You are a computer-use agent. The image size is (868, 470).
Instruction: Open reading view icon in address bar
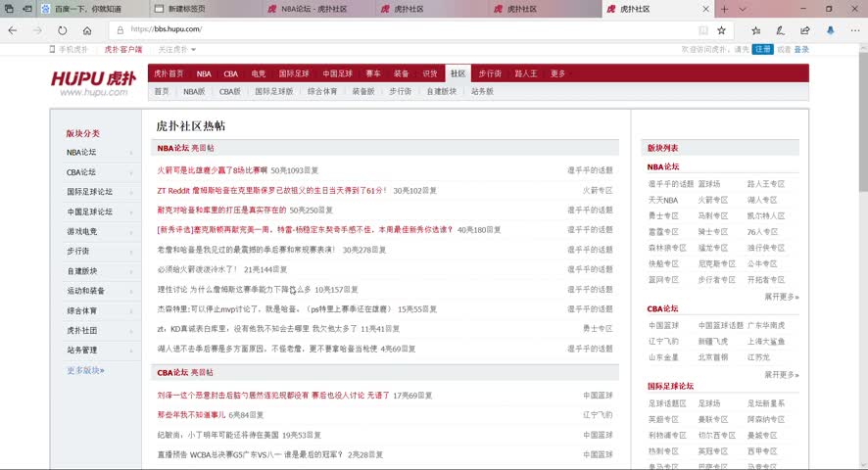703,30
